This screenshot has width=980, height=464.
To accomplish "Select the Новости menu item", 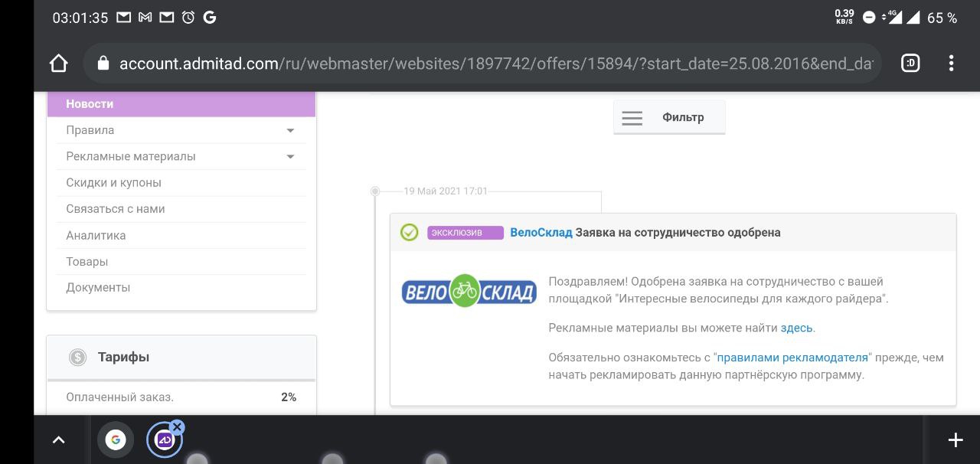I will [x=181, y=103].
